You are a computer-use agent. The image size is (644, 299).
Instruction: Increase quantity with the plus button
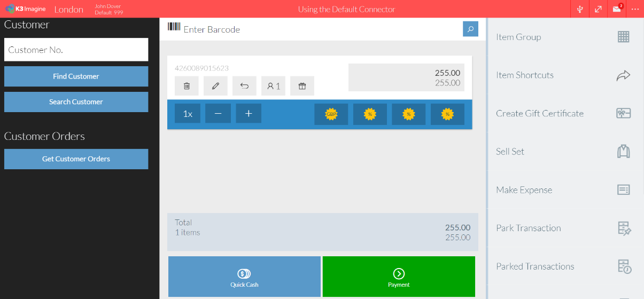249,113
